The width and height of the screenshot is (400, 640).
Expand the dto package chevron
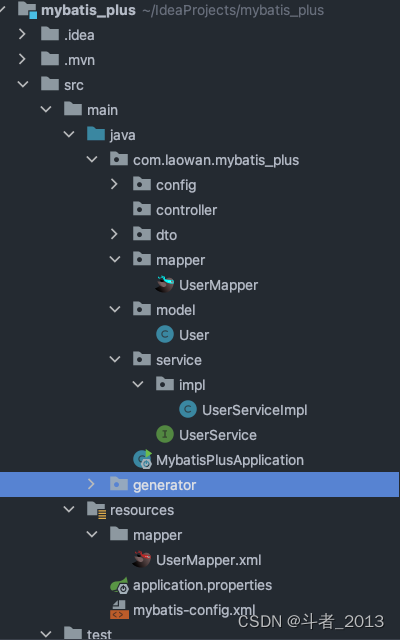pos(114,234)
